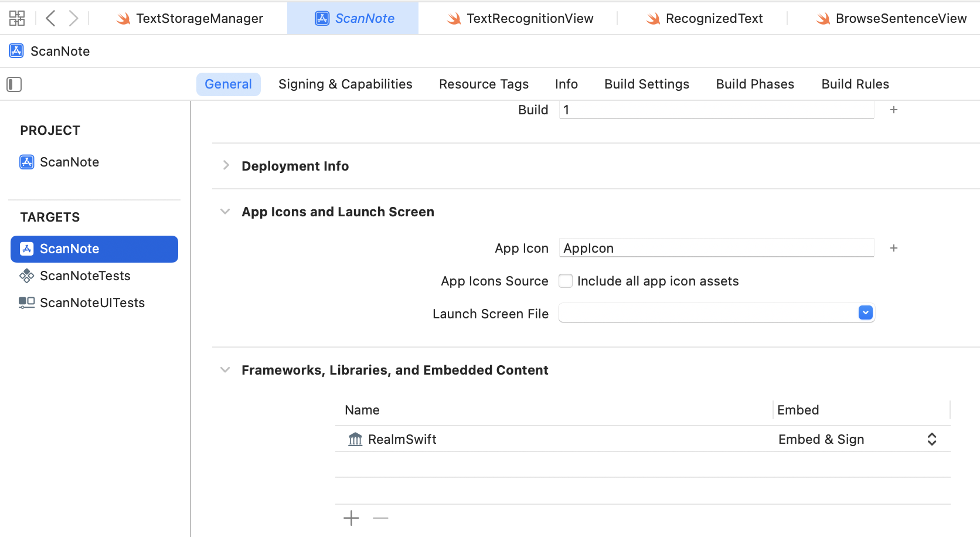Click the Name column header
Viewport: 980px width, 537px height.
coord(362,410)
